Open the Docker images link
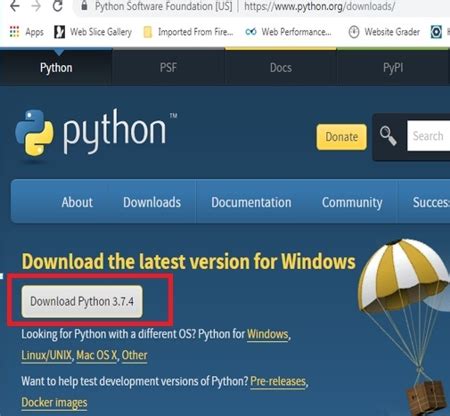 click(54, 403)
